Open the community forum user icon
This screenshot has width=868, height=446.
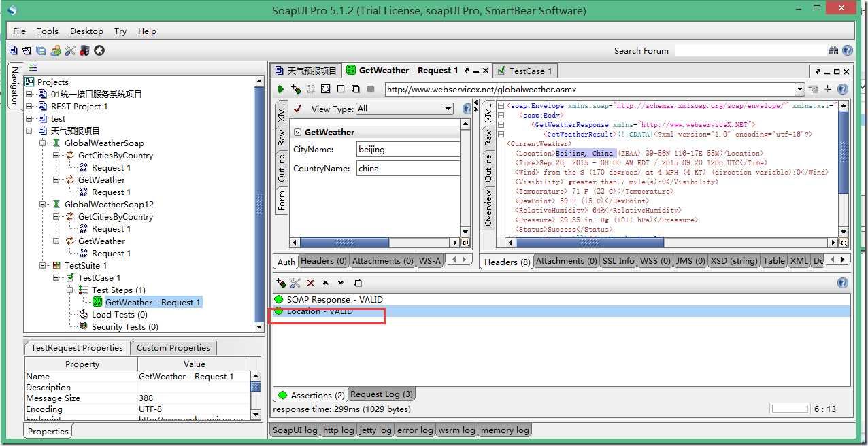click(56, 50)
